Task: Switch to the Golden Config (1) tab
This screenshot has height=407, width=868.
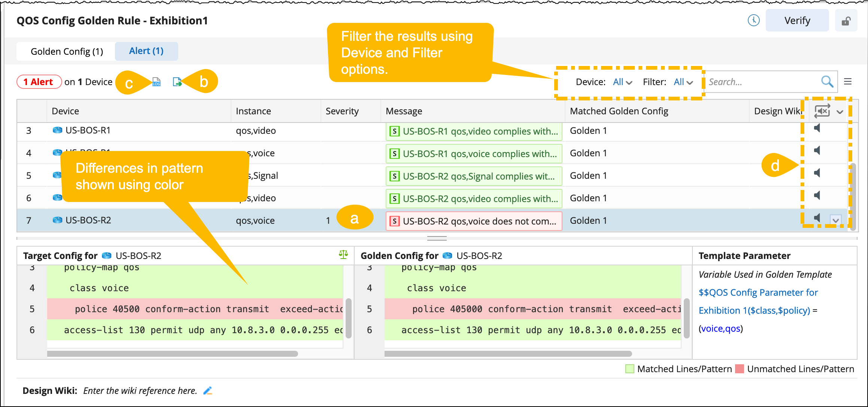Action: [67, 51]
